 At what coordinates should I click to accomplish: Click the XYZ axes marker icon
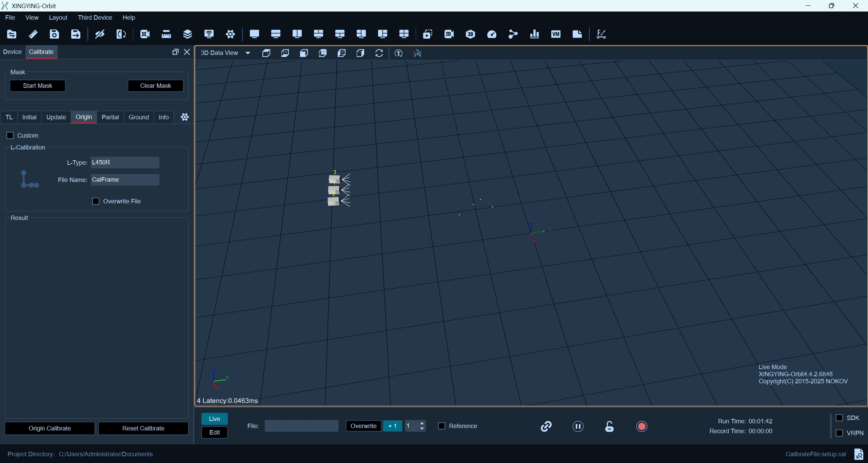tap(417, 53)
